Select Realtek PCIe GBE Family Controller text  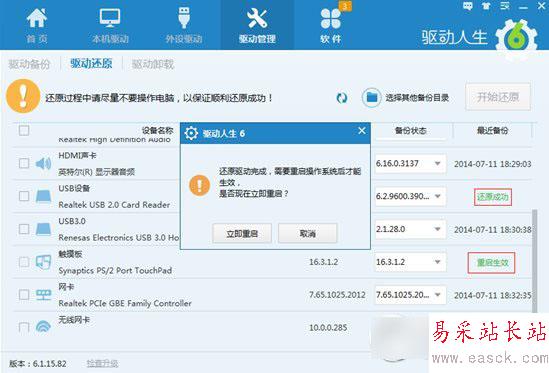125,303
